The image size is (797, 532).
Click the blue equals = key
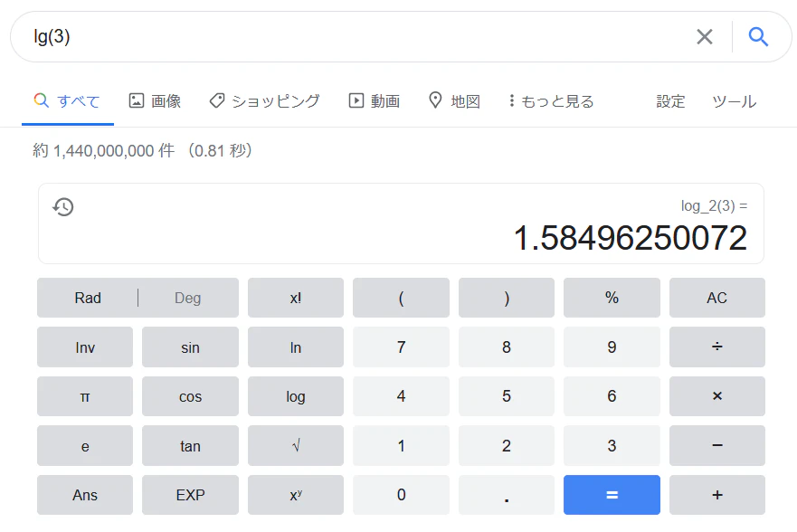[x=612, y=495]
